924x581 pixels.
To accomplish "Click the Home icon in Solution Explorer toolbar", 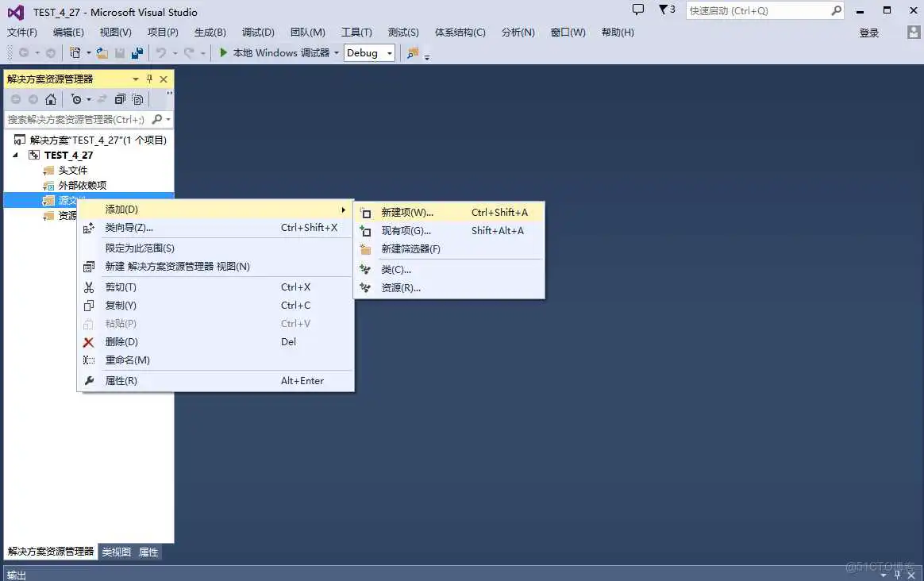I will pos(51,99).
